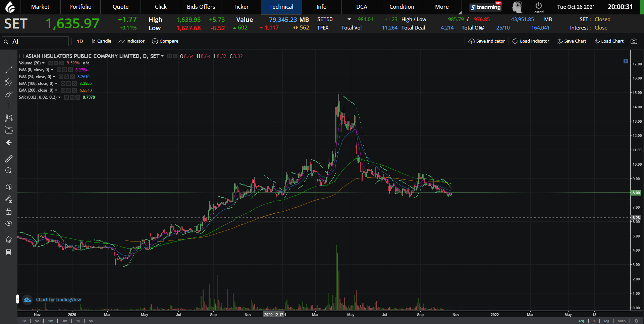The image size is (644, 324).
Task: Open the Ticker tab
Action: click(241, 7)
